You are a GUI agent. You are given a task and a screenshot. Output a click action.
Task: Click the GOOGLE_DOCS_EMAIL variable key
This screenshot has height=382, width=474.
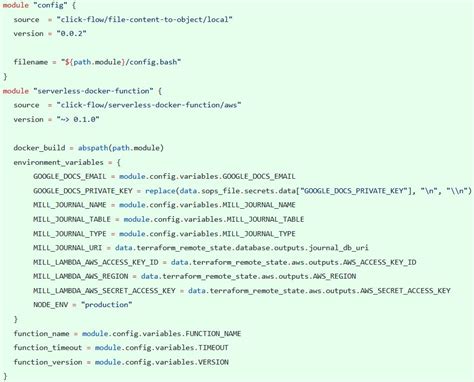coord(70,176)
